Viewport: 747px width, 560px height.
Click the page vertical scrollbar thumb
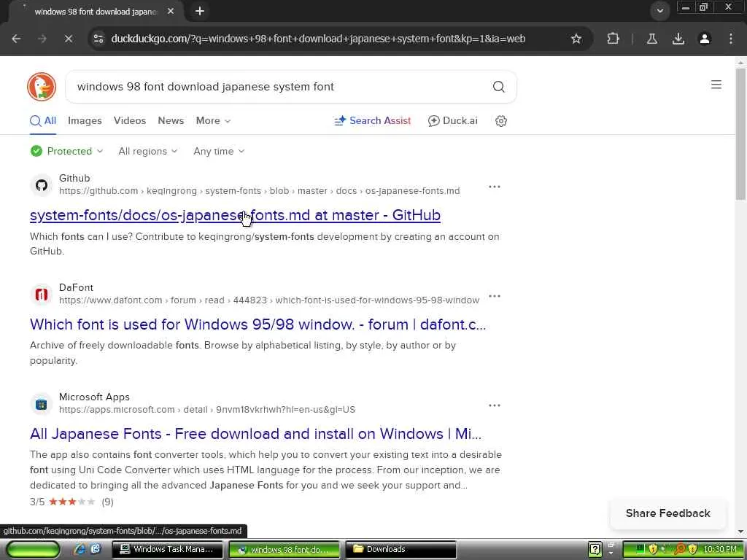pos(740,134)
